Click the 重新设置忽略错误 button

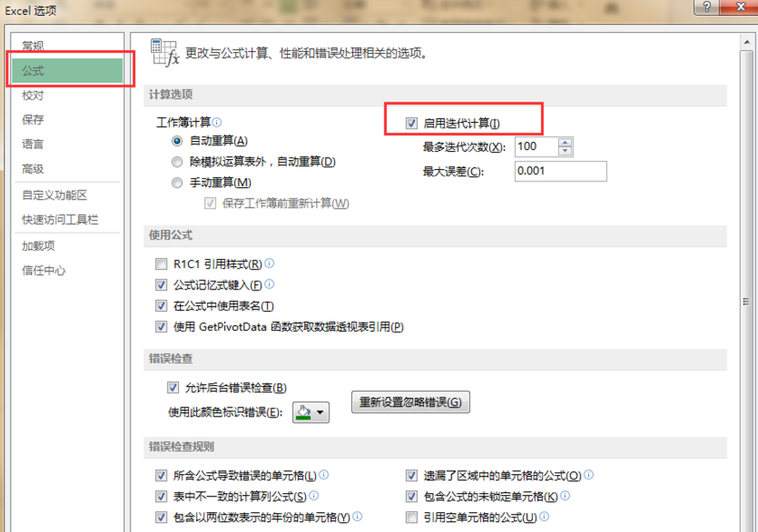click(410, 403)
